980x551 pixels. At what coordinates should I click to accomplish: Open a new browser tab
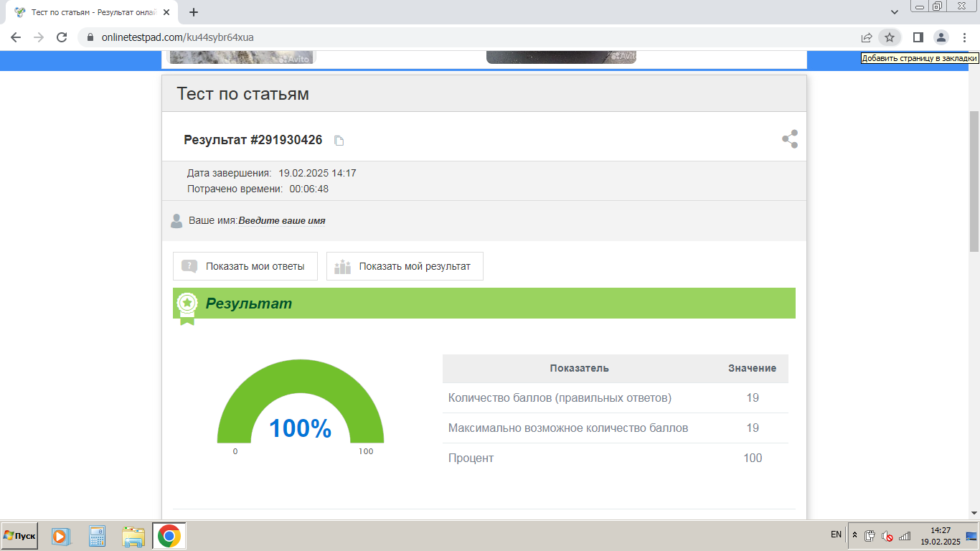coord(194,12)
